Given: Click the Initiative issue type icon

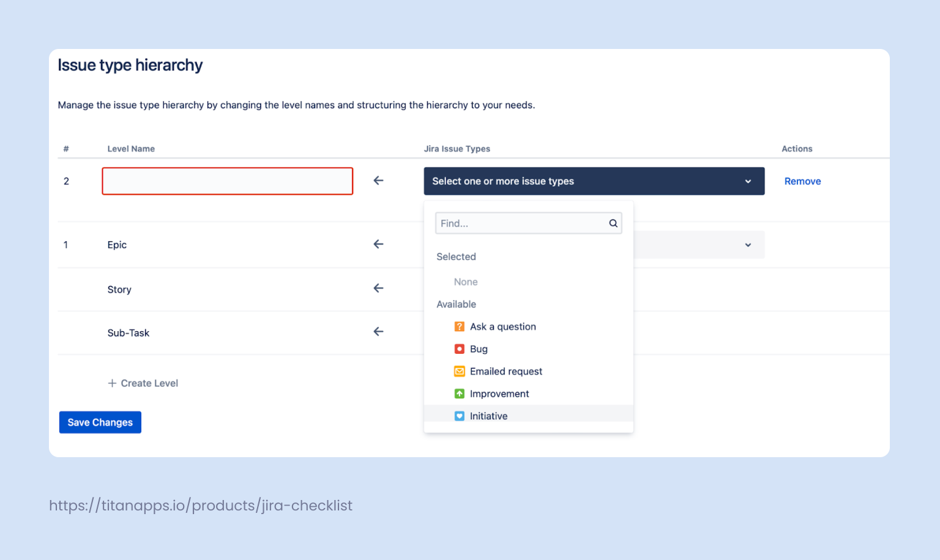Looking at the screenshot, I should (460, 416).
